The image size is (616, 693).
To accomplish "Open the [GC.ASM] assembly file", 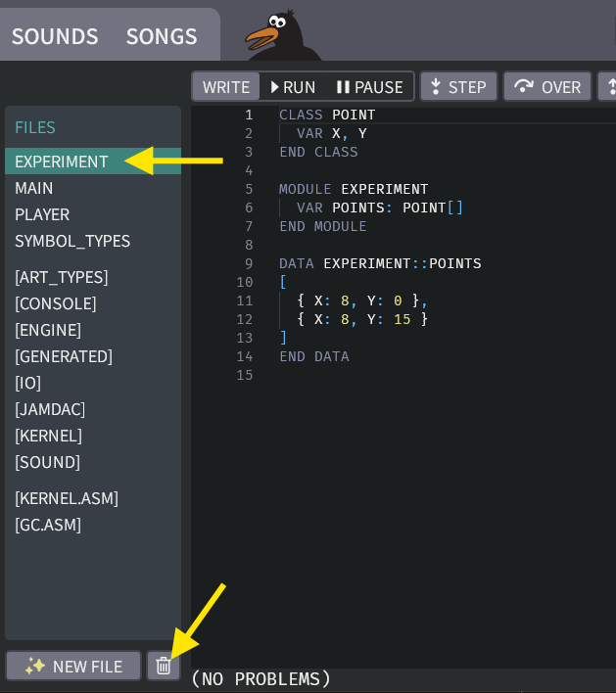I will (48, 525).
